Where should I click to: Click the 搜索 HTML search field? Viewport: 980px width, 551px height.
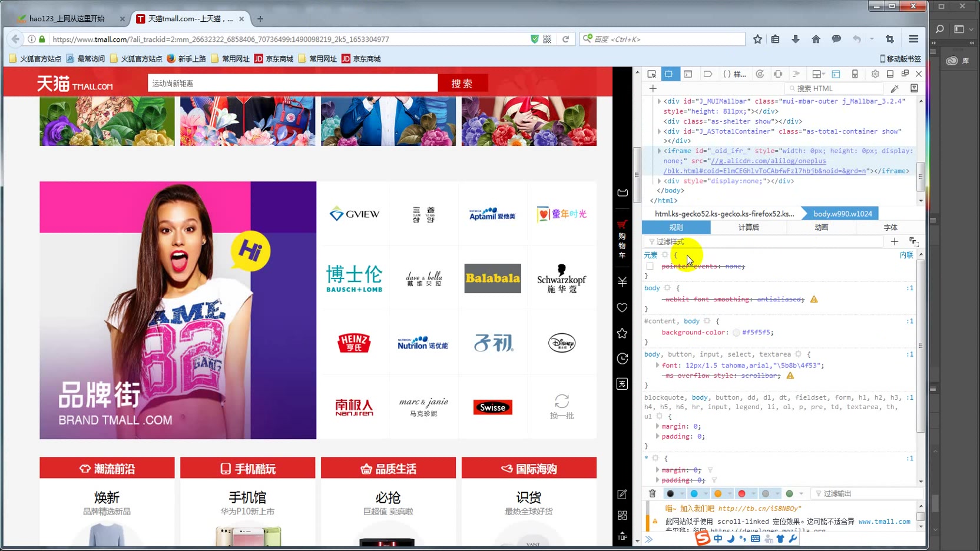tap(834, 88)
